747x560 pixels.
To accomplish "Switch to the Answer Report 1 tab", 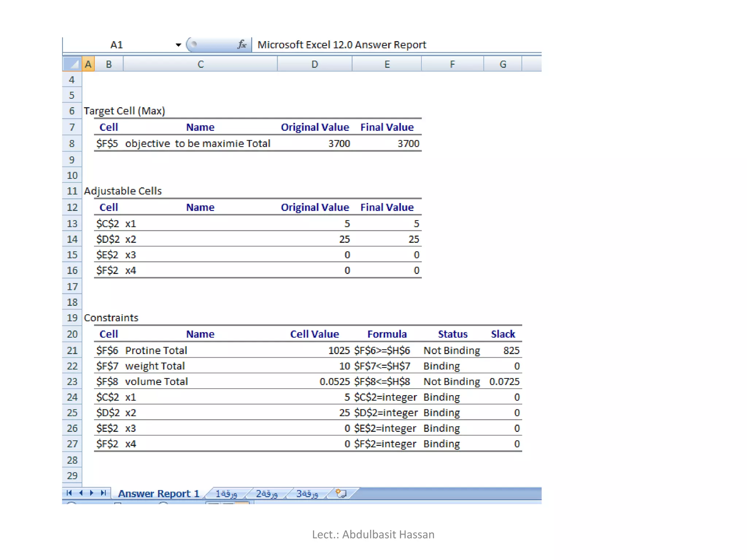I will pos(158,493).
